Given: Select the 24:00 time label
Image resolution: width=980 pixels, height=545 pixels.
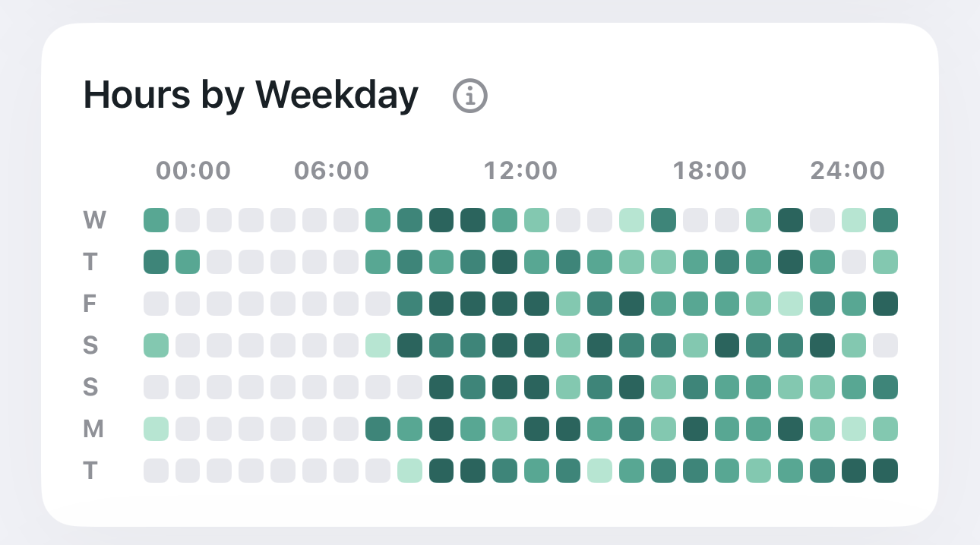Looking at the screenshot, I should [848, 171].
